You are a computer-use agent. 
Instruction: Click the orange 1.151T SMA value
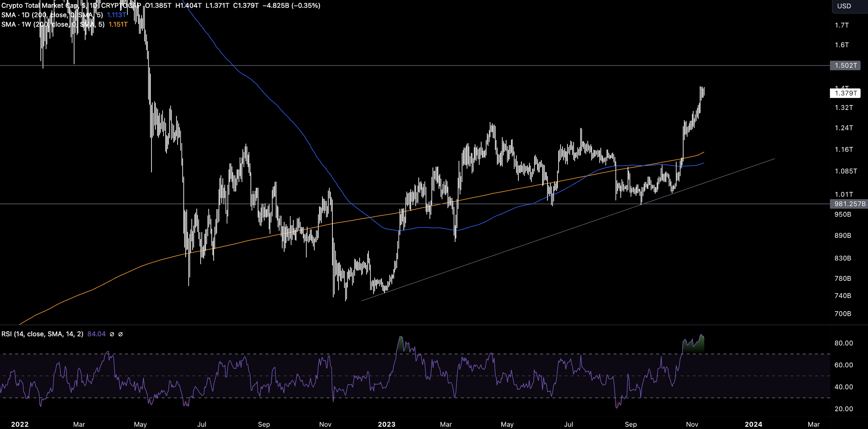point(118,24)
